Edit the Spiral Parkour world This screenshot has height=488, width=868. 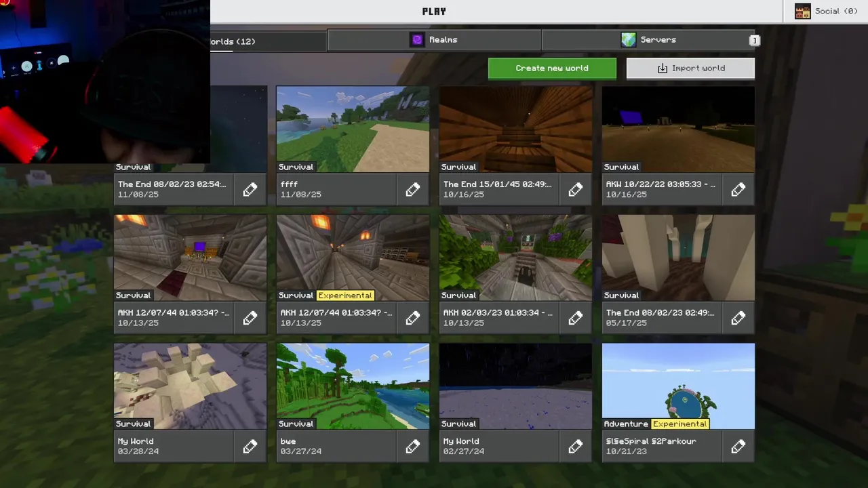click(738, 447)
